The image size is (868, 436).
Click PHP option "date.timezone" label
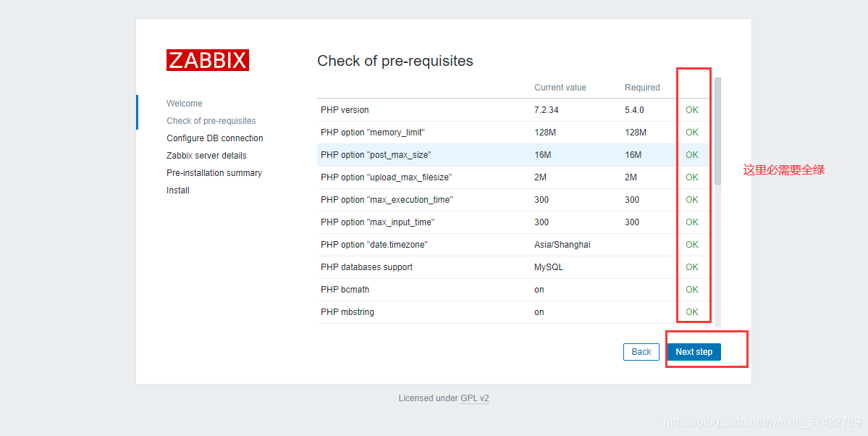[x=374, y=244]
